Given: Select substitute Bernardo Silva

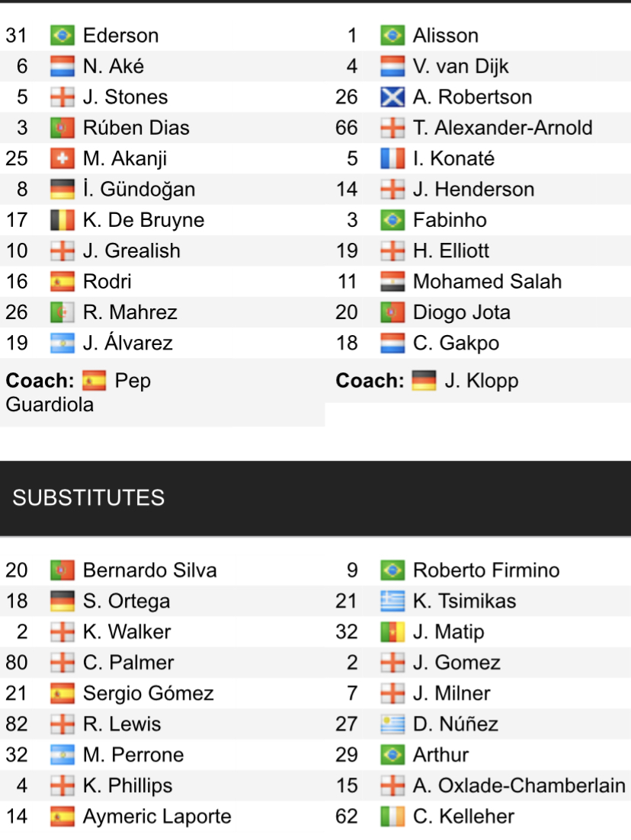Looking at the screenshot, I should [x=149, y=570].
